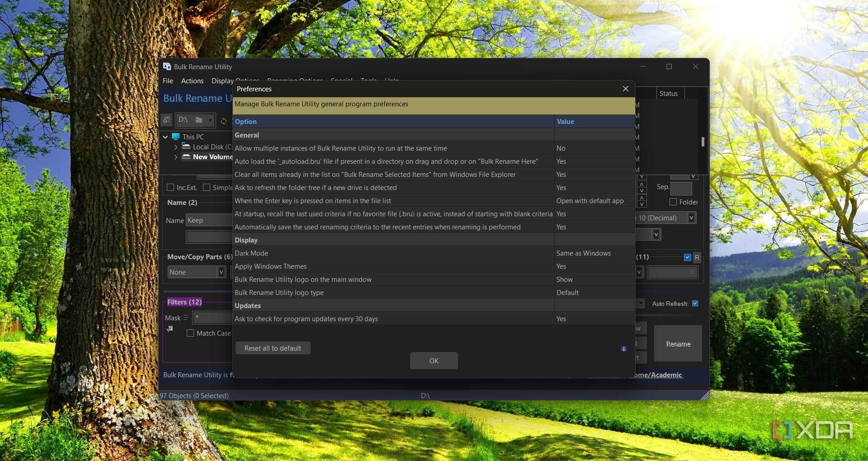
Task: Click 'Same as Windows' Dark Mode value
Action: 583,253
